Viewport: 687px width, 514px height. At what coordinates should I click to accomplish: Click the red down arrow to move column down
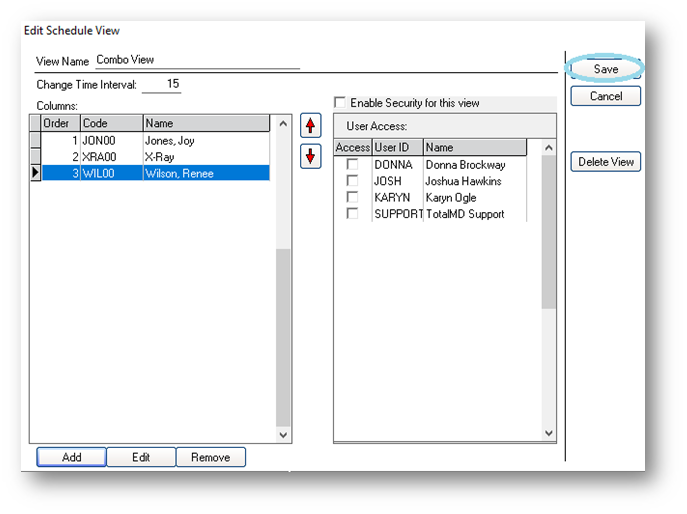point(311,157)
